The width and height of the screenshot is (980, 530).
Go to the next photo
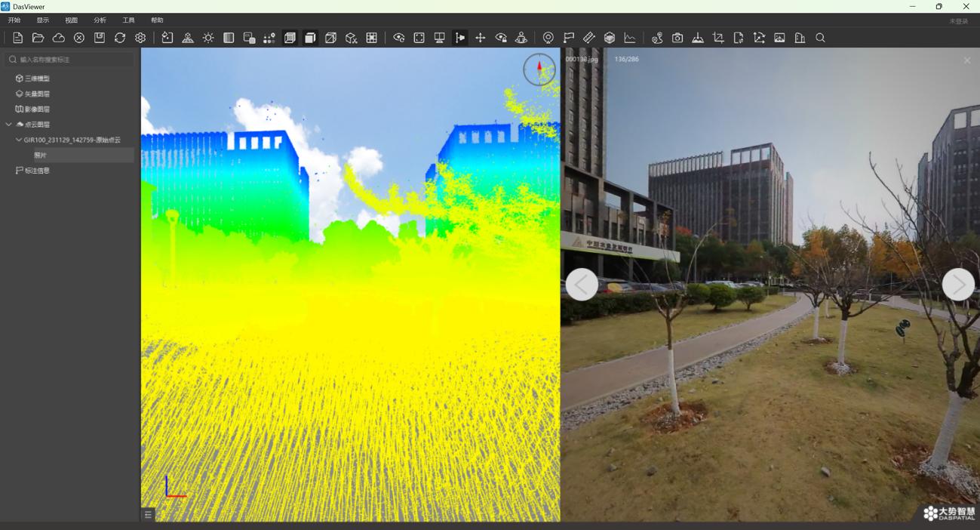[958, 285]
